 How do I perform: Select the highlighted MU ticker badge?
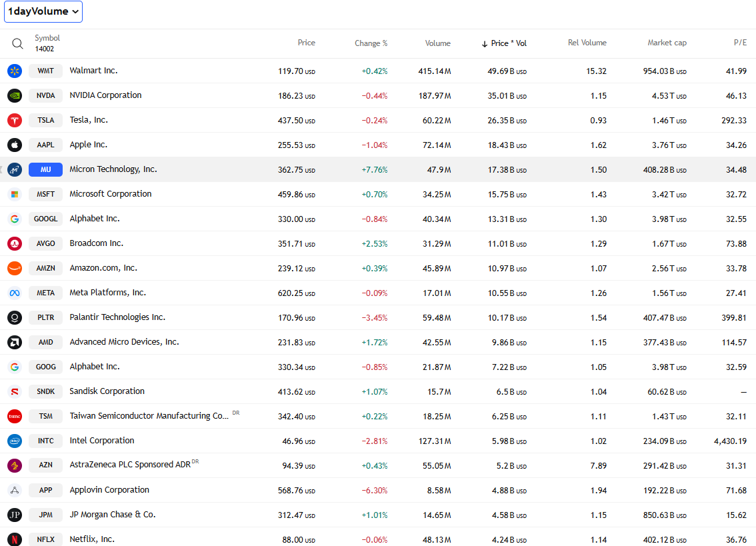(46, 169)
